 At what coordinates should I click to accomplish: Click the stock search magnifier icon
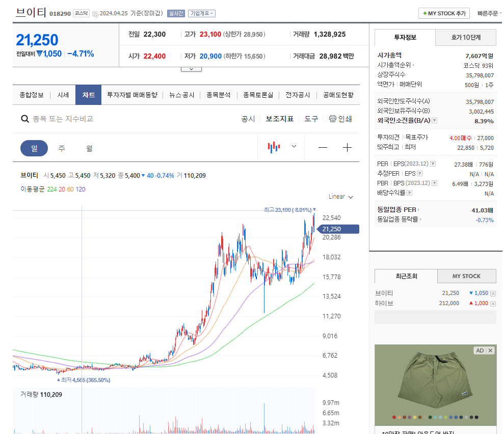[x=24, y=118]
